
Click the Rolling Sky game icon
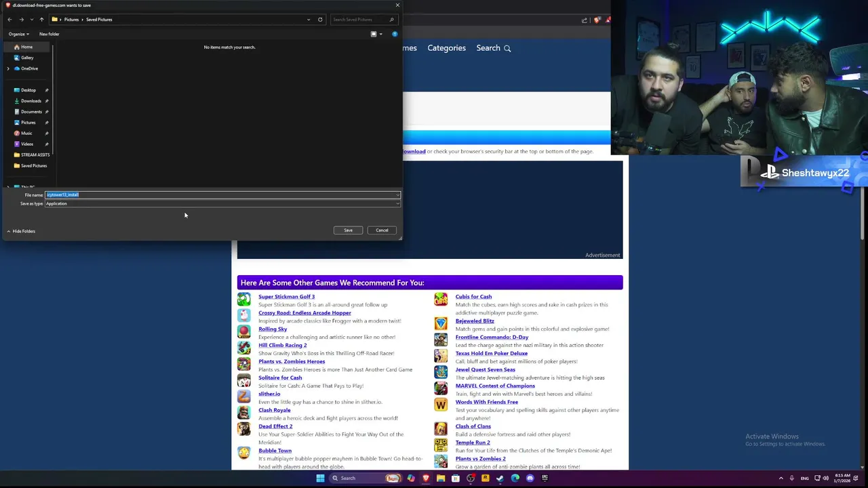(x=243, y=331)
